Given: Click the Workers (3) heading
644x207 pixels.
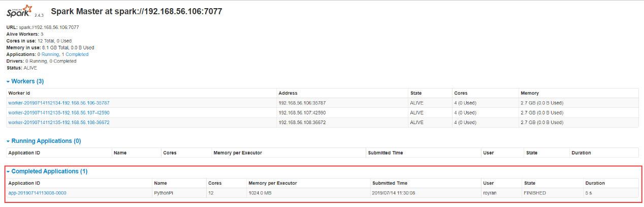Looking at the screenshot, I should coord(30,81).
